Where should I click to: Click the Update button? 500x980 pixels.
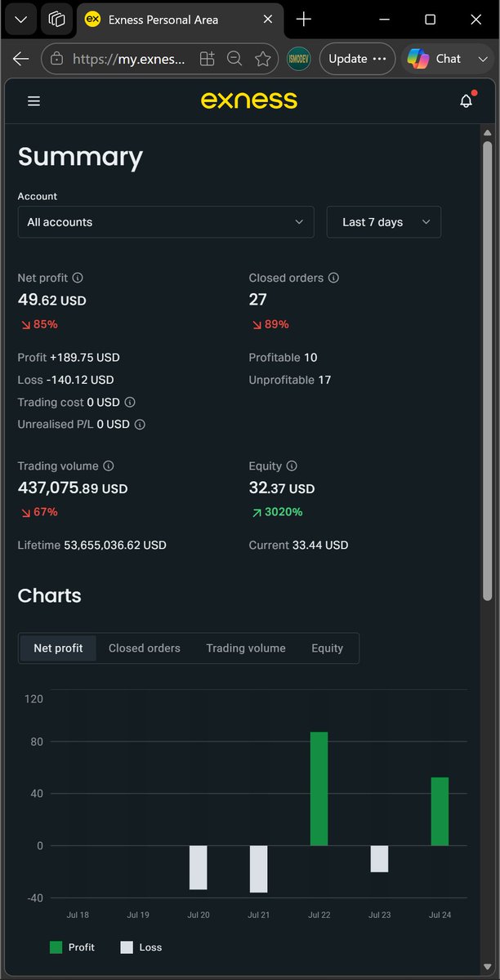tap(357, 59)
